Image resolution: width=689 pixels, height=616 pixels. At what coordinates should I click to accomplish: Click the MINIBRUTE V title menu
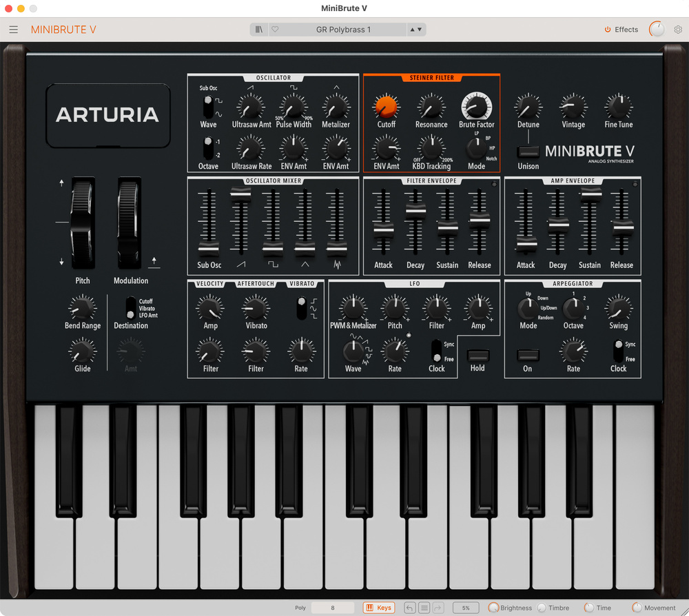tap(63, 30)
